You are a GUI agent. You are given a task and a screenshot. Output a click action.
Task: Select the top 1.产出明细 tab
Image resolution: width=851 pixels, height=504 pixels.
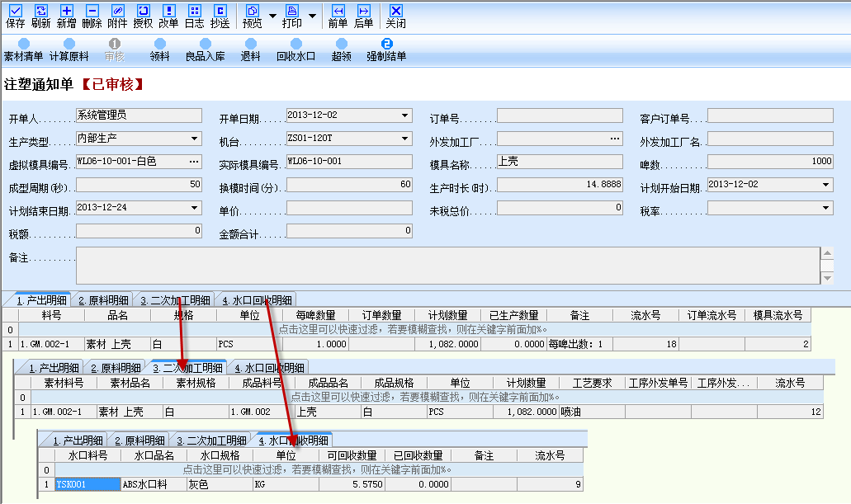coord(41,300)
